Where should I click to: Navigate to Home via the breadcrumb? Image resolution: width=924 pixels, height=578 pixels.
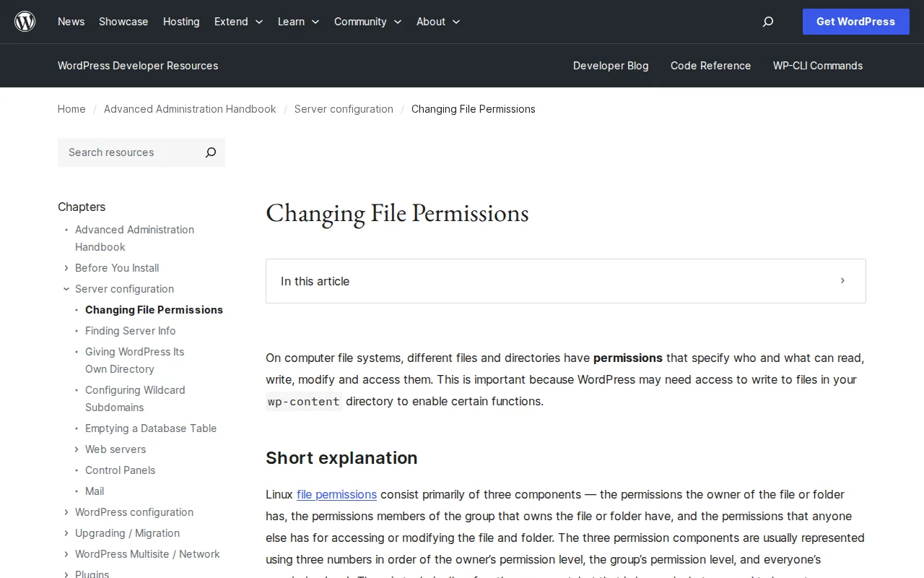[x=71, y=109]
